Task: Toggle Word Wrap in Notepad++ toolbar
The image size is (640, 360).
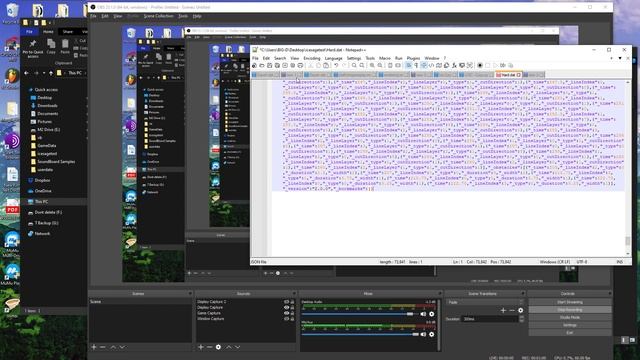Action: pyautogui.click(x=409, y=65)
